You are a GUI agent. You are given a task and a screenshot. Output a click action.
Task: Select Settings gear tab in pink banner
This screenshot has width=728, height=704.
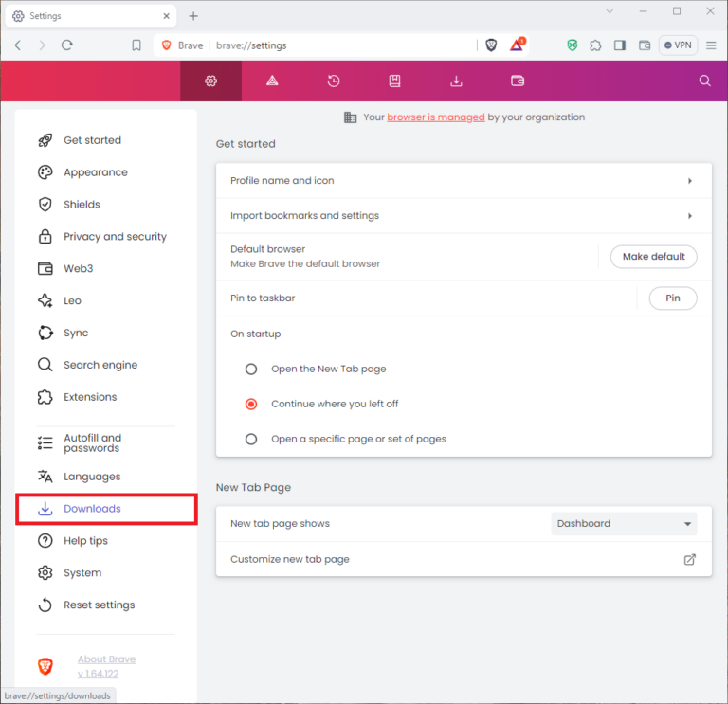tap(210, 81)
